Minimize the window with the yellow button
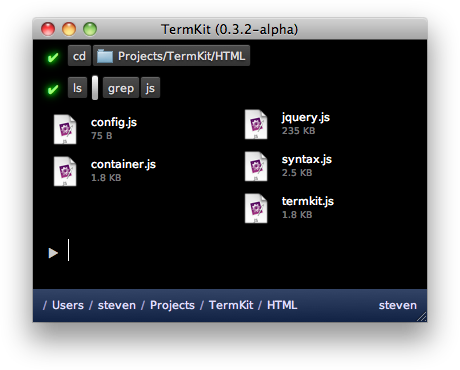Screen dimensions: 460x370 click(x=69, y=29)
